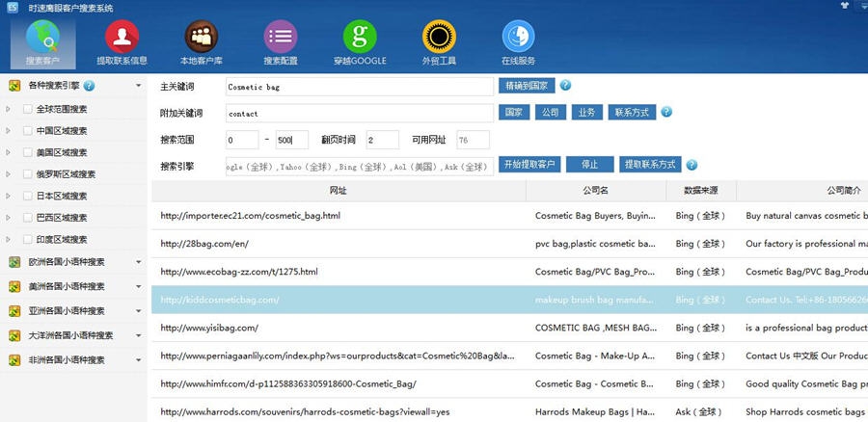Click help icon beside 精确到国家 button
This screenshot has width=868, height=422.
click(565, 86)
